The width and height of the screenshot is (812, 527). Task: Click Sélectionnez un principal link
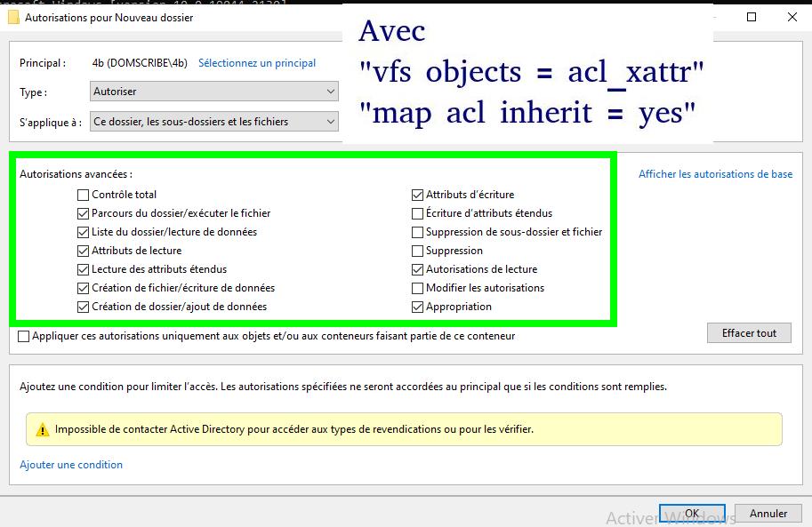[x=257, y=63]
